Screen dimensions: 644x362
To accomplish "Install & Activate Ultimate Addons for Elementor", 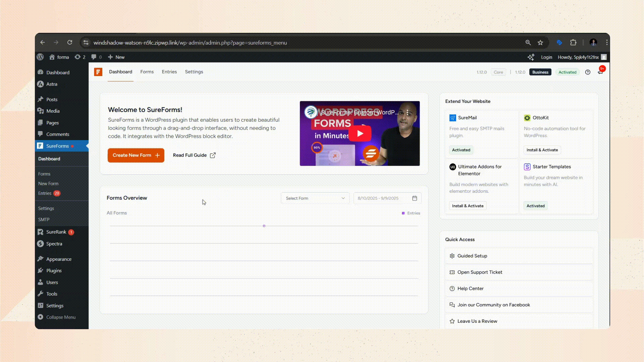I will pos(468,206).
